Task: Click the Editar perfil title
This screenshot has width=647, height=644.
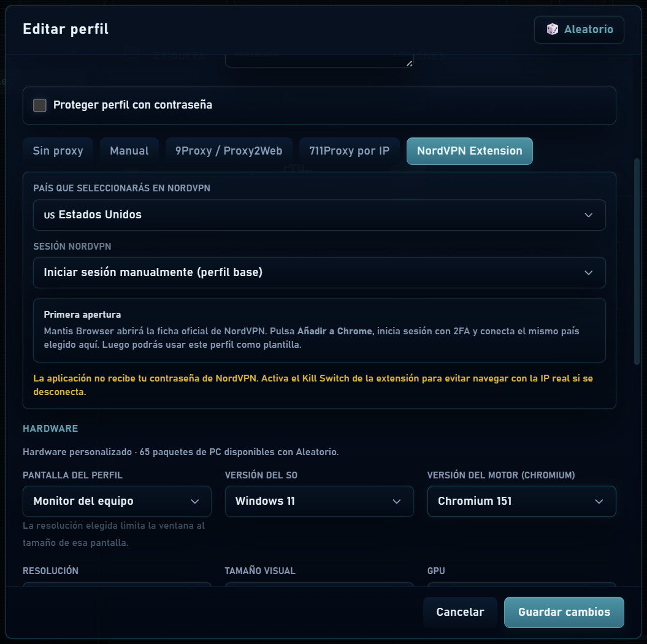Action: coord(66,29)
